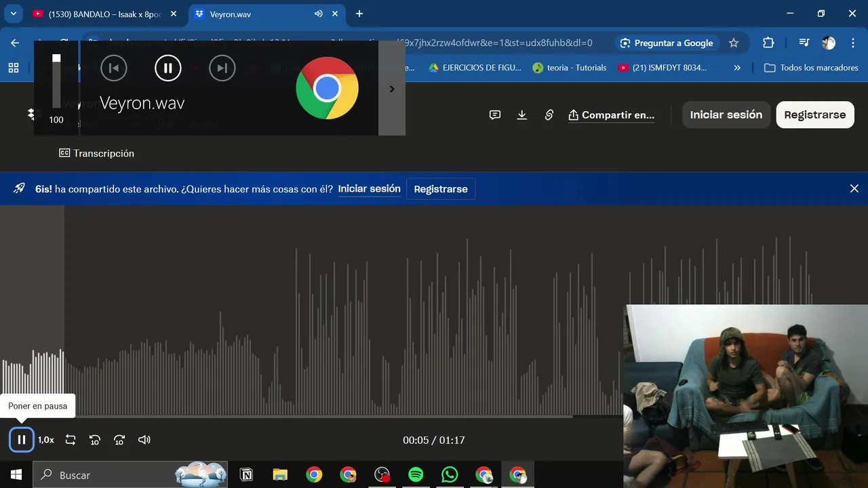Open the Chrome extensions puzzle menu
The width and height of the screenshot is (868, 488).
point(768,43)
